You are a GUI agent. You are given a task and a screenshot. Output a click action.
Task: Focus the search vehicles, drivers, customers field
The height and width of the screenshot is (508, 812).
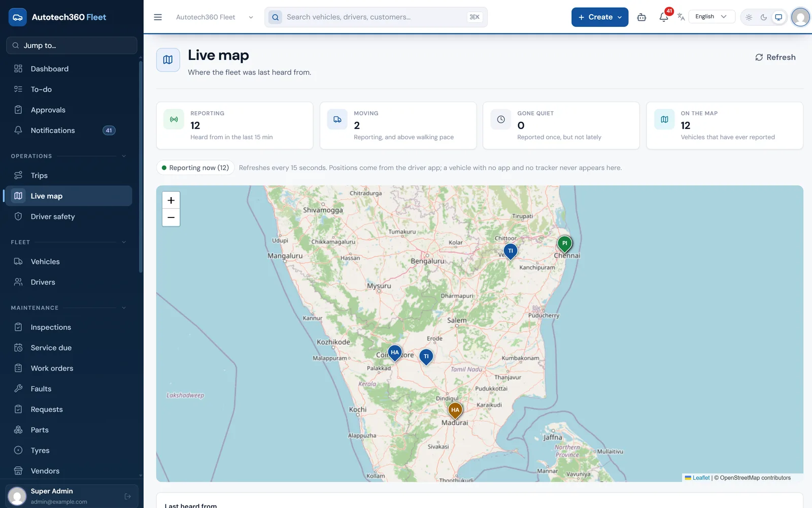click(376, 17)
